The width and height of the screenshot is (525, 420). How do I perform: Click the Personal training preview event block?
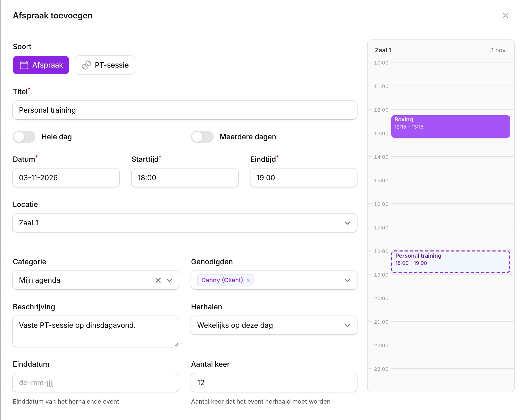[450, 262]
